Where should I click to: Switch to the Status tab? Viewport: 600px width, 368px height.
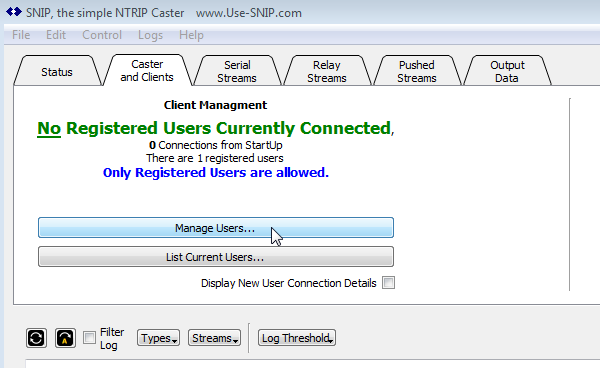click(57, 72)
